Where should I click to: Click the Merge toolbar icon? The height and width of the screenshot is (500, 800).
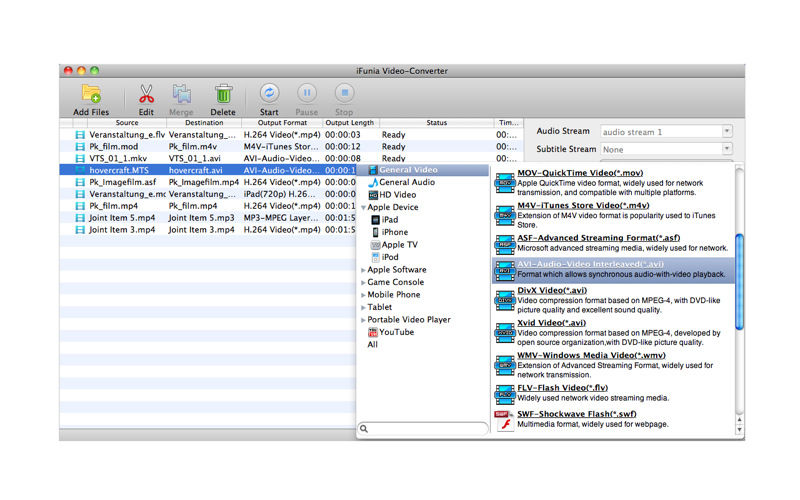pyautogui.click(x=181, y=95)
